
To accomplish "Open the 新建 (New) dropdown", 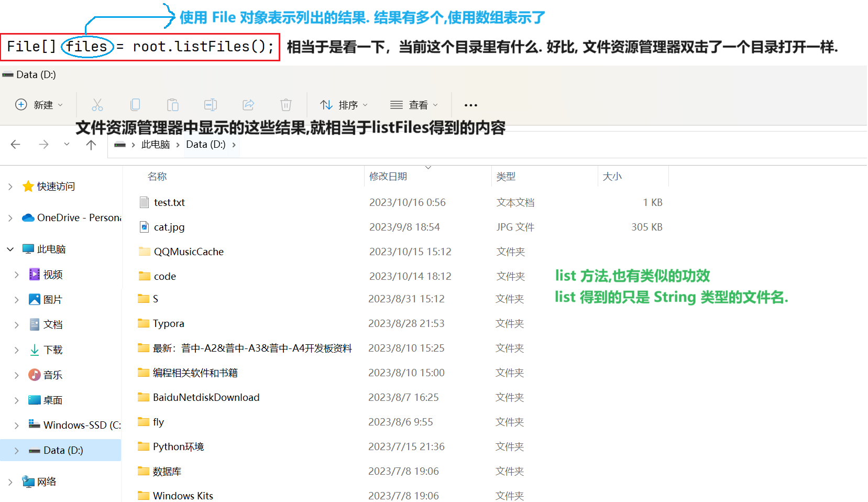I will [x=40, y=105].
